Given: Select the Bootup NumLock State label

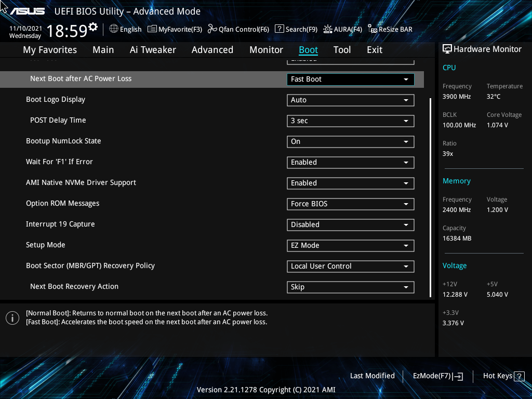Looking at the screenshot, I should coord(63,141).
